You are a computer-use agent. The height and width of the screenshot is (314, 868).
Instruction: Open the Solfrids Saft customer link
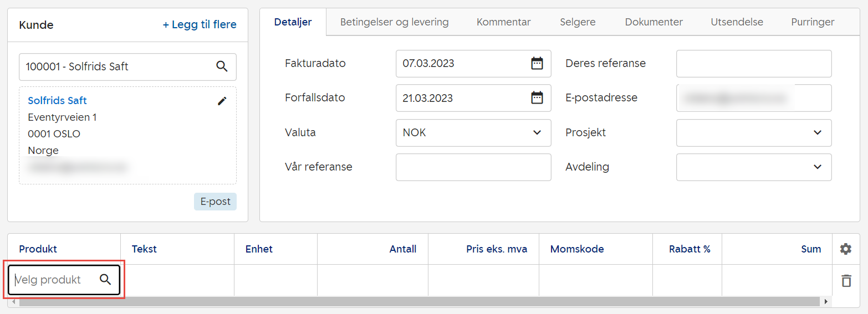[57, 101]
